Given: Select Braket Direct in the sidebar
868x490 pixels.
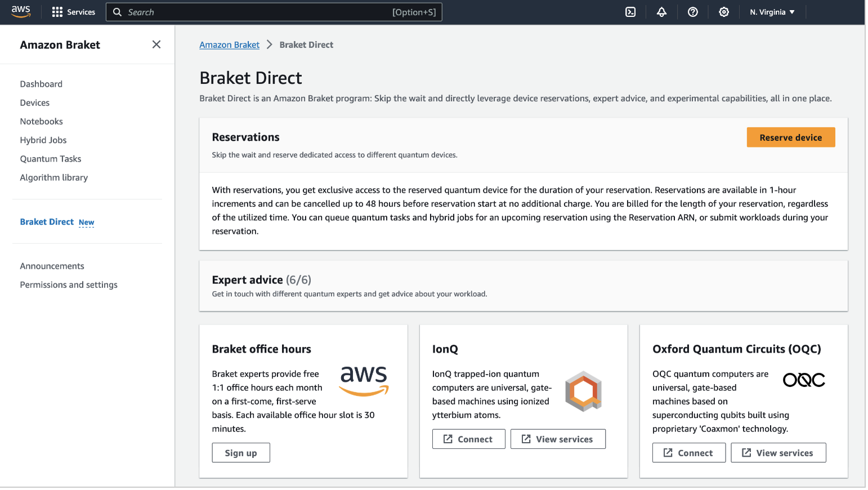Looking at the screenshot, I should (x=47, y=222).
